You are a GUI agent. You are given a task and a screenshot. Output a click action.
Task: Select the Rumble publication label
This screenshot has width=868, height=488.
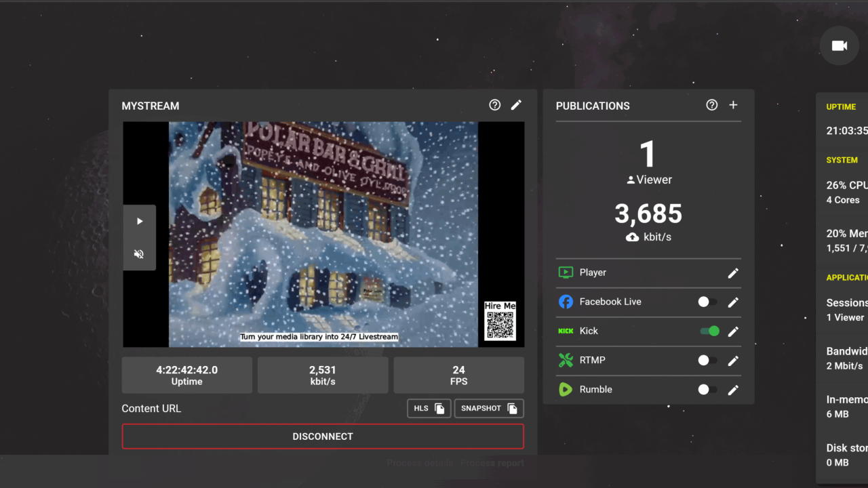[x=596, y=389]
